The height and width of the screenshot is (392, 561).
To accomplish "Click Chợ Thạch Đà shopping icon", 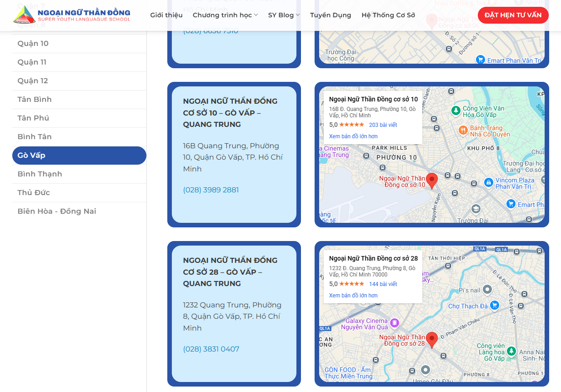I will click(x=495, y=305).
